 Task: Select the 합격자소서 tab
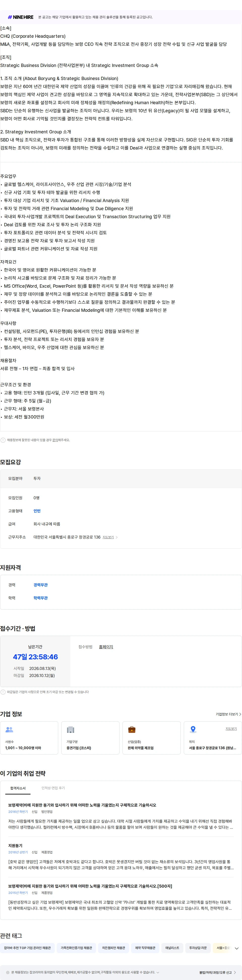tap(18, 788)
